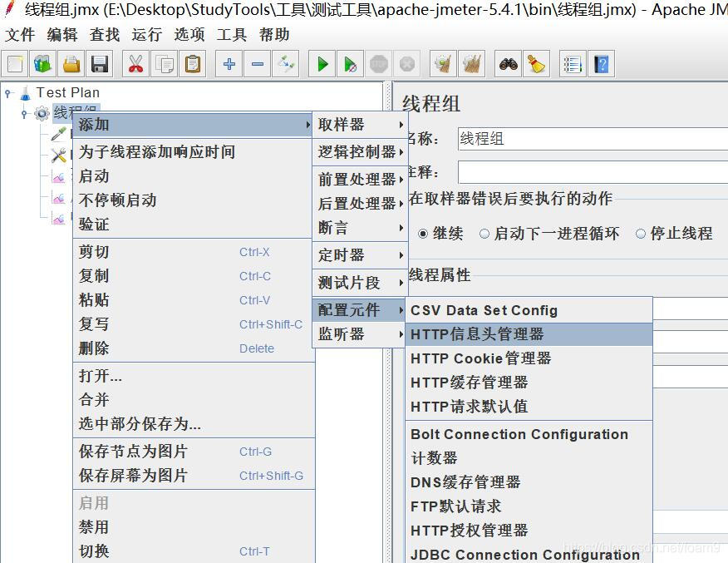Click the Search binoculars icon
Viewport: 728px width, 563px height.
tap(509, 64)
